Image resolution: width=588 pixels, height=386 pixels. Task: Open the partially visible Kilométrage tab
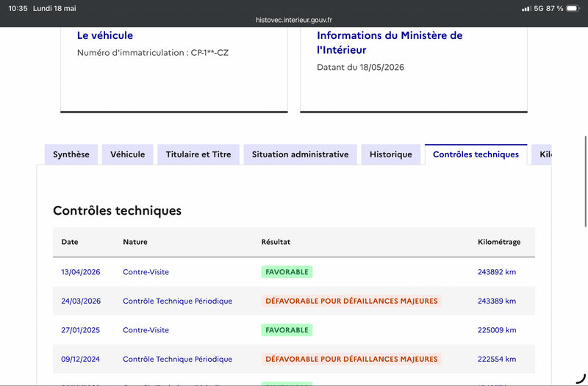542,154
